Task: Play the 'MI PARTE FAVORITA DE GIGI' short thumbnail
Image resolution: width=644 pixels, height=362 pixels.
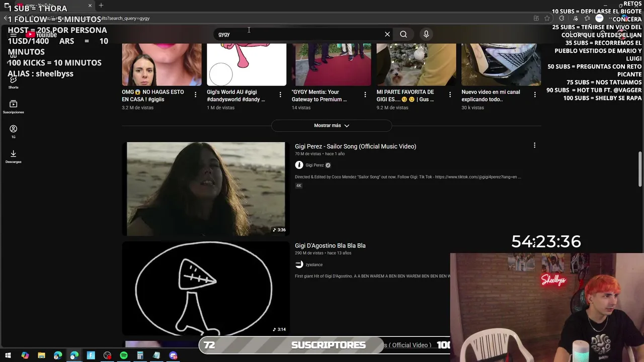Action: (416, 64)
